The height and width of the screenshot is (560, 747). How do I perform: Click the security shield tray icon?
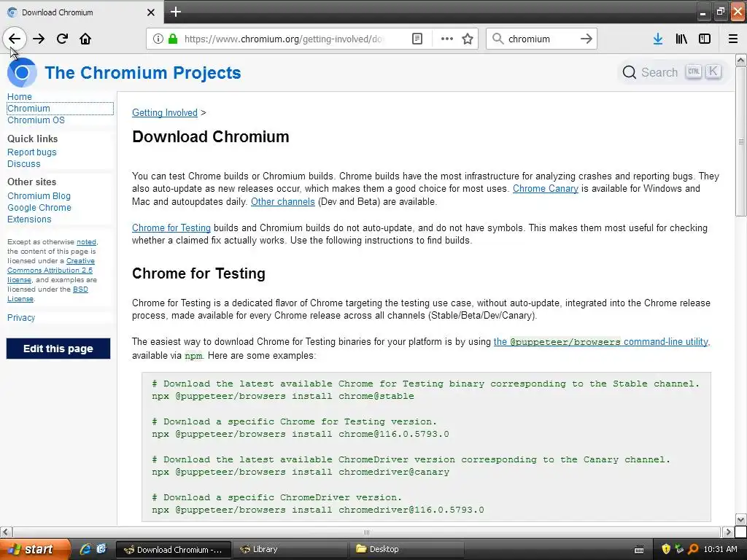pyautogui.click(x=666, y=549)
